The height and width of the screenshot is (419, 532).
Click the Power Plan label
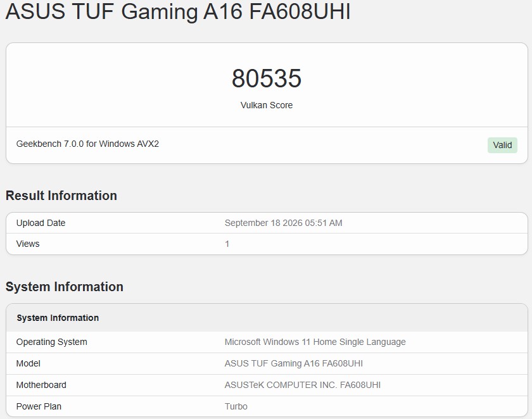[39, 406]
